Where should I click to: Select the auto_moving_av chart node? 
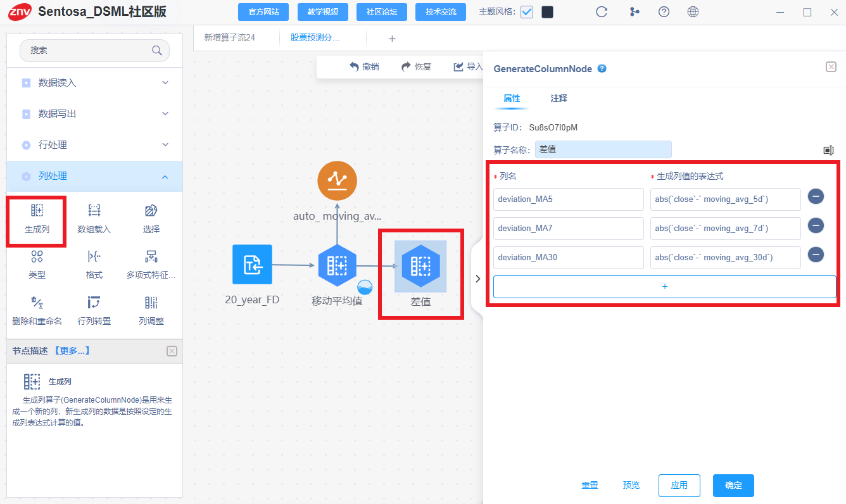pyautogui.click(x=337, y=180)
